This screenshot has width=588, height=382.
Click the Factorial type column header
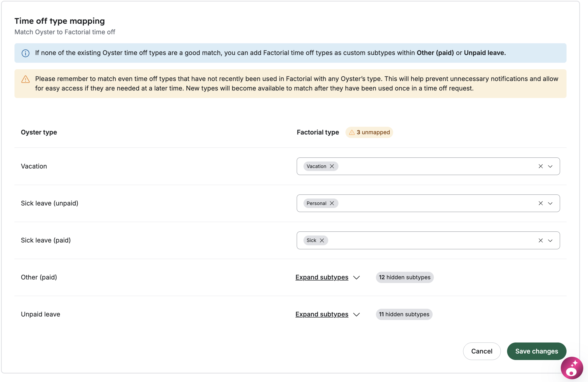(318, 132)
